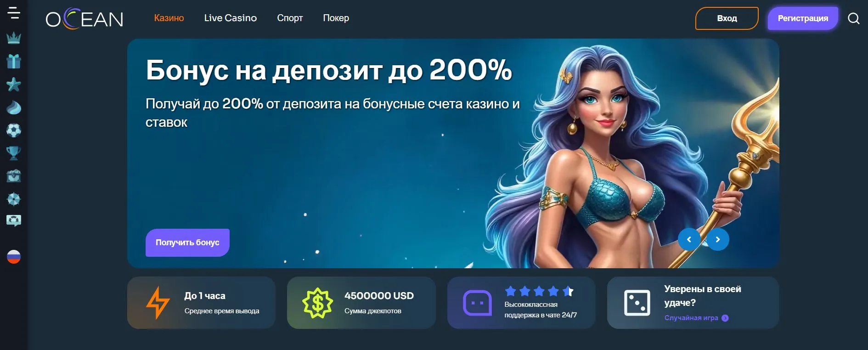868x350 pixels.
Task: Open the hamburger menu icon
Action: click(14, 13)
